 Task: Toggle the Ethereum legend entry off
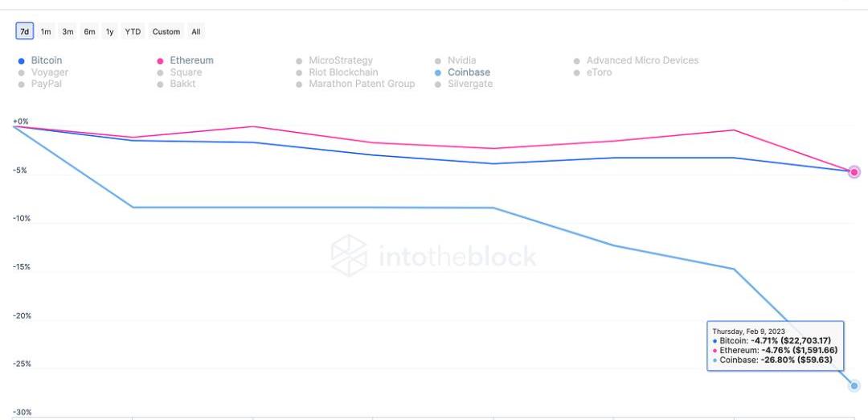coord(191,60)
